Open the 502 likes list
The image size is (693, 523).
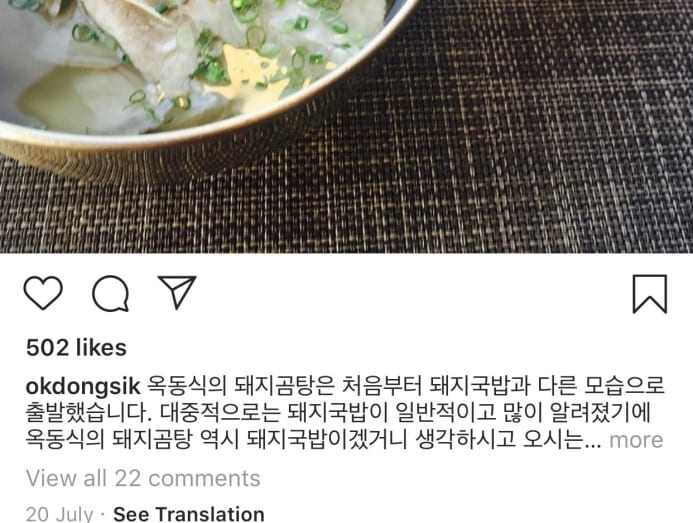point(76,347)
